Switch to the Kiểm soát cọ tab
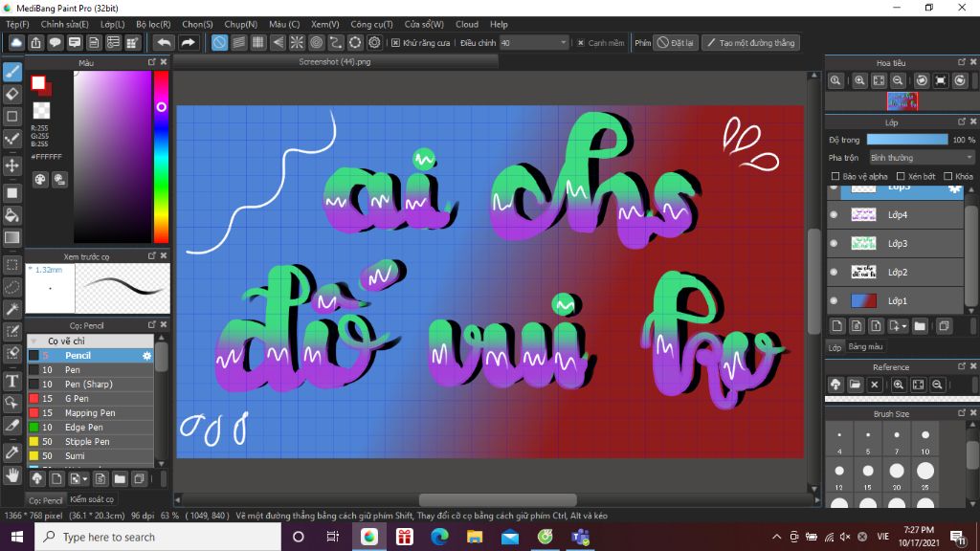Screen dimensions: 980x551 [92, 499]
